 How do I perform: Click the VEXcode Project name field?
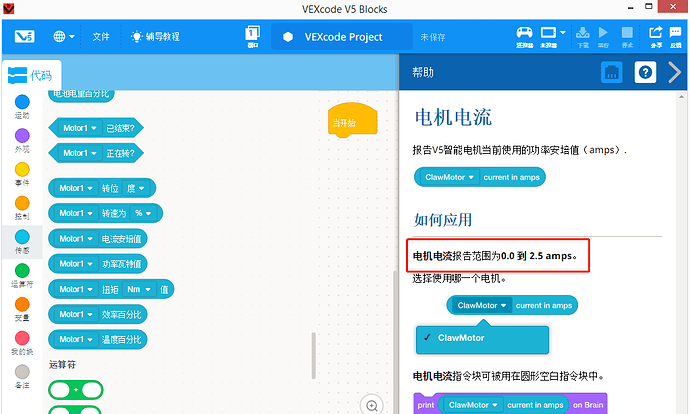coord(342,37)
